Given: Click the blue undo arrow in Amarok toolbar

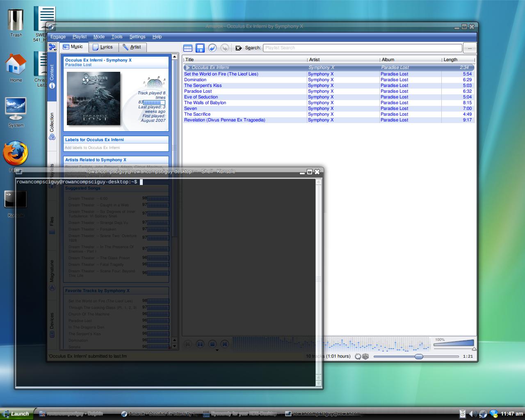Looking at the screenshot, I should tap(212, 48).
